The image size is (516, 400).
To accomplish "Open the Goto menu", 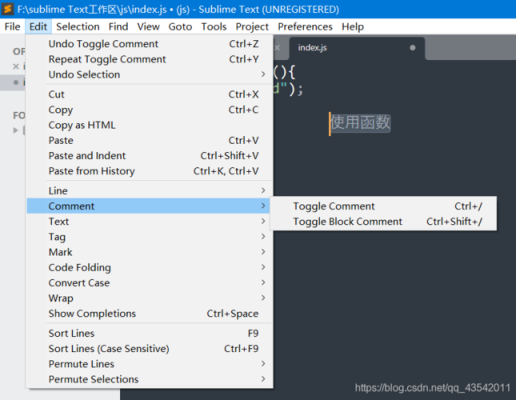I will [x=180, y=27].
